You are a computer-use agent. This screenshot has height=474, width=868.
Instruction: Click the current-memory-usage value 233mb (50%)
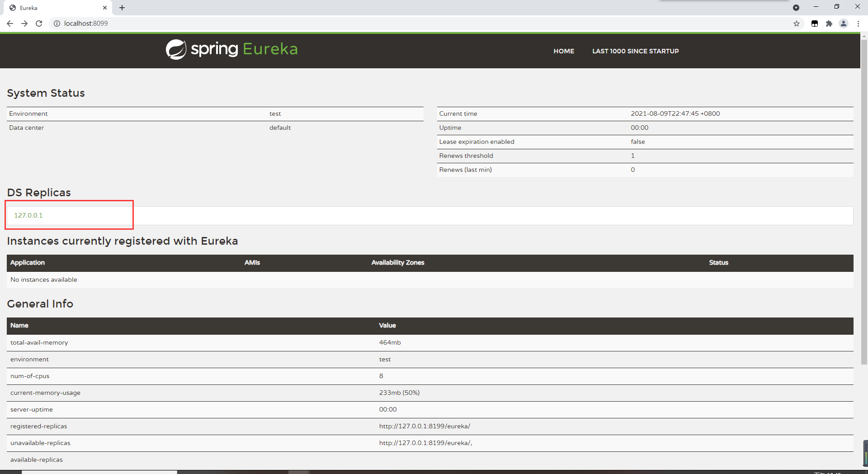coord(399,393)
